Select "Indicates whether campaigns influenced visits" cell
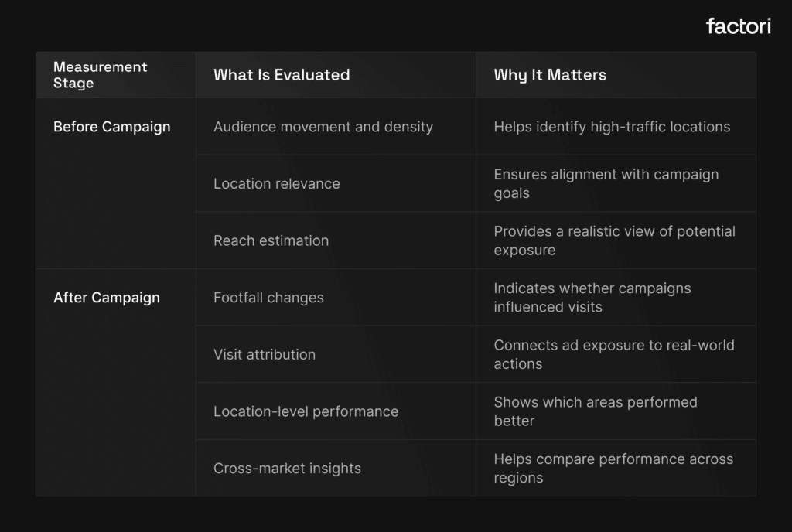 click(592, 298)
